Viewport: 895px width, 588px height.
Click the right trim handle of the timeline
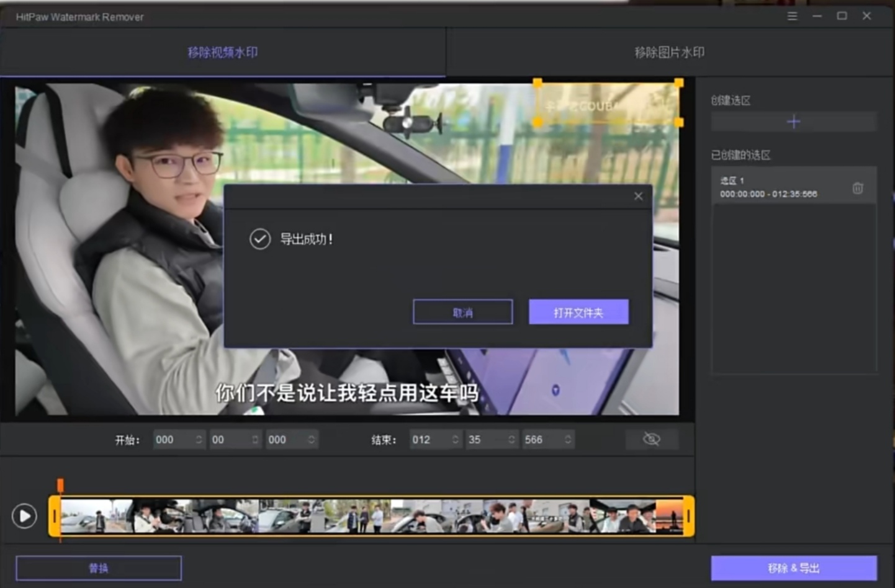688,516
